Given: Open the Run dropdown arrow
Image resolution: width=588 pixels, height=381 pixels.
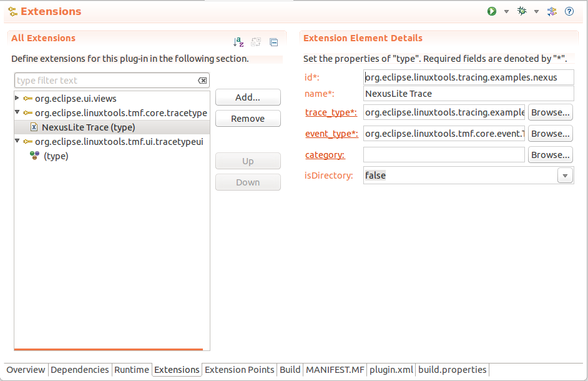Looking at the screenshot, I should 506,12.
